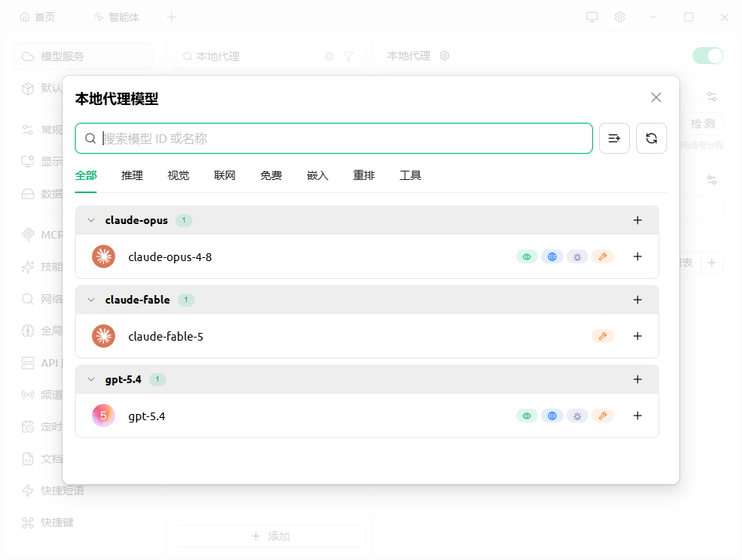Add the gpt-5.4 model row
742x560 pixels.
(x=638, y=416)
